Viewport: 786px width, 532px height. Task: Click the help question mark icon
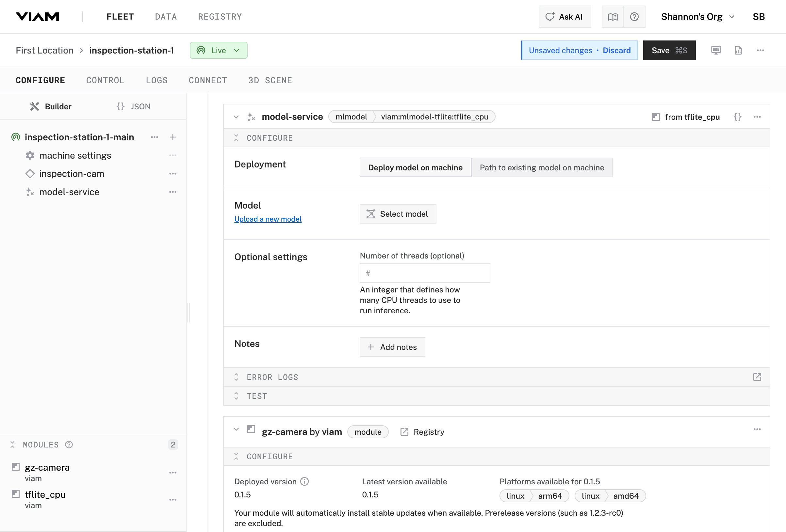pos(634,17)
